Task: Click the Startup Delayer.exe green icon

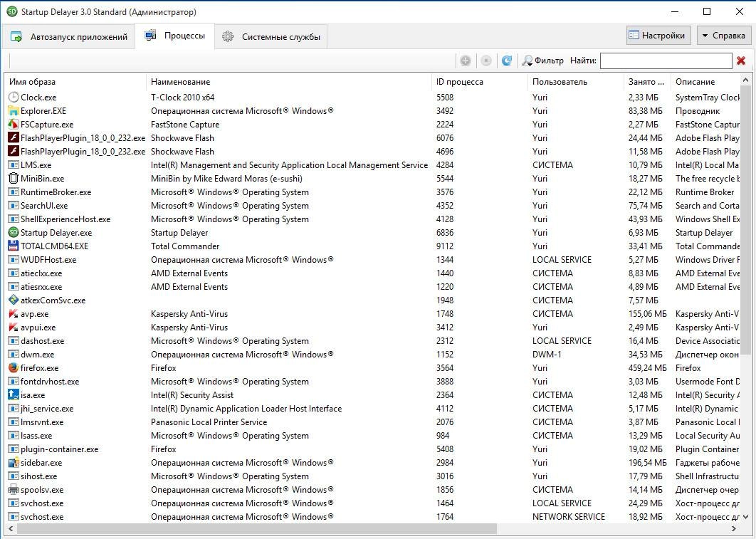Action: pyautogui.click(x=14, y=232)
